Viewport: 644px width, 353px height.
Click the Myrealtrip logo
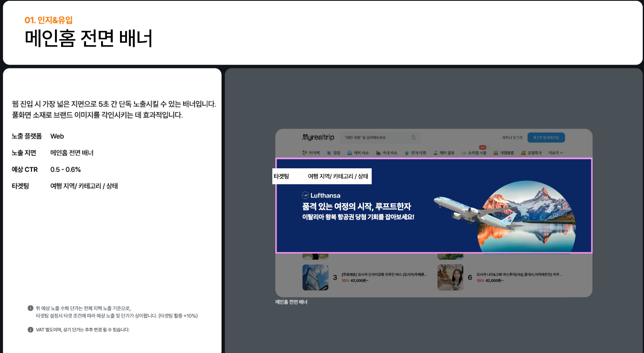(318, 137)
